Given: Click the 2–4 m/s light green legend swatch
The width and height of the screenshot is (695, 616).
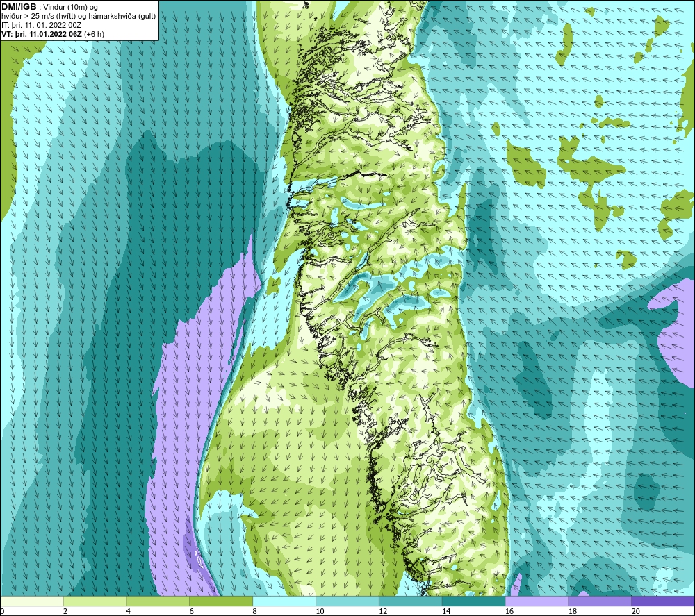Looking at the screenshot, I should (95, 601).
